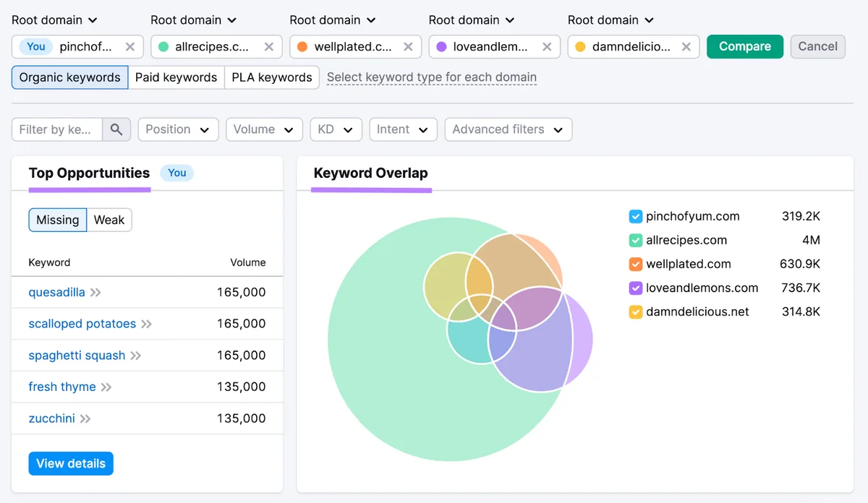Open the KD filter dropdown
The height and width of the screenshot is (503, 868).
336,129
